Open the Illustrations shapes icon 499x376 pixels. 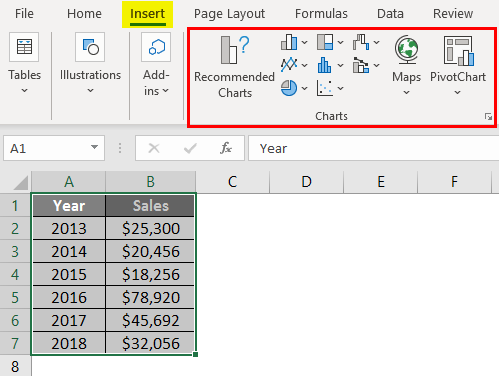[90, 47]
